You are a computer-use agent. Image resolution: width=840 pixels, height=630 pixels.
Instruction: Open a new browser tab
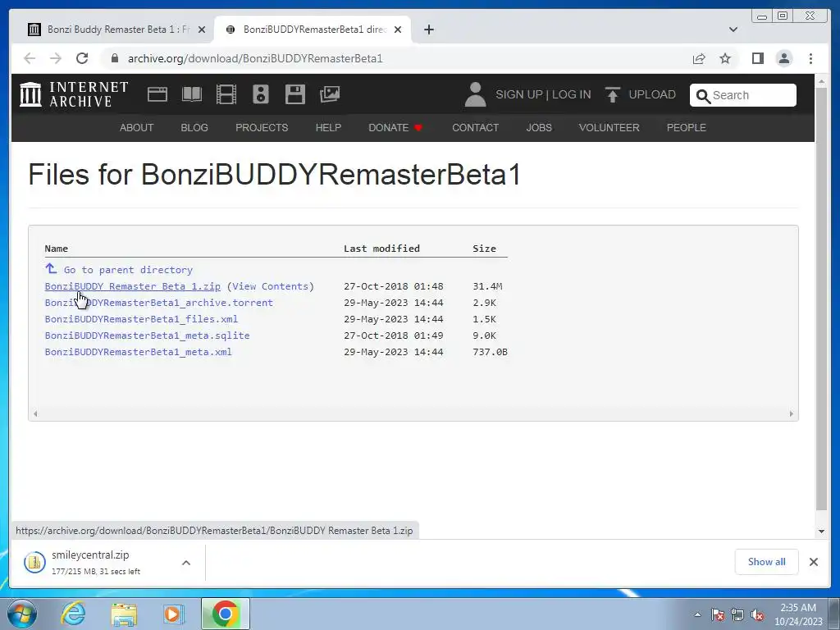[x=428, y=30]
